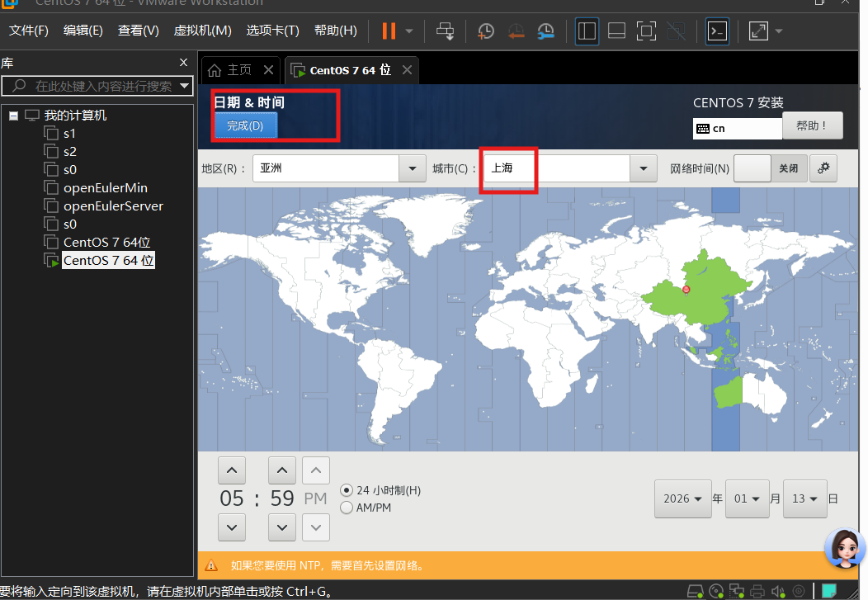Screen dimensions: 868x600
Task: Toggle the library sidebar view icon
Action: point(587,31)
